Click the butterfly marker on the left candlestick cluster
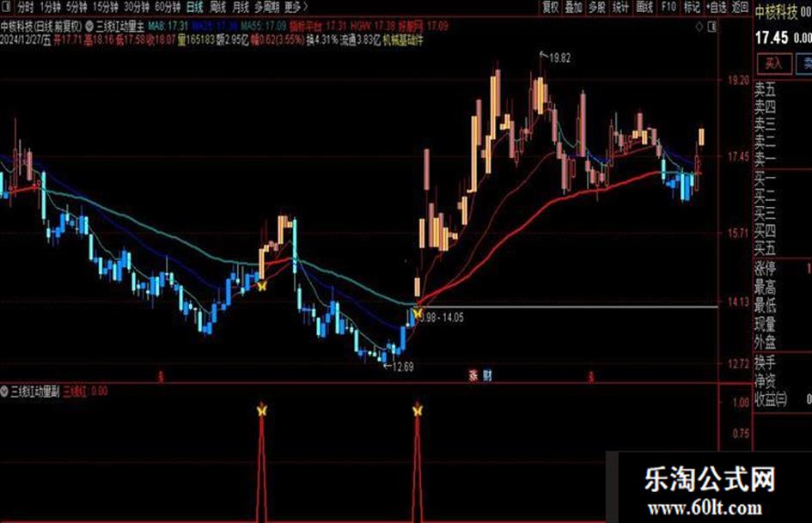 262,285
